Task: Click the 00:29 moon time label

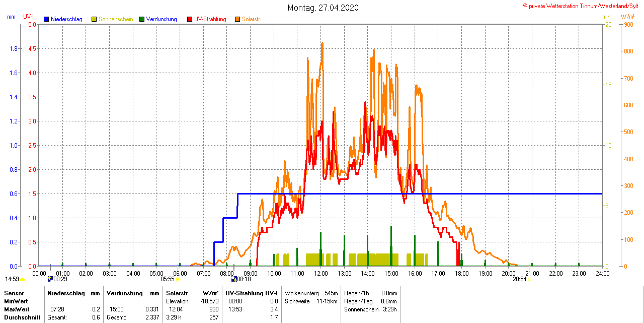Action: 60,279
